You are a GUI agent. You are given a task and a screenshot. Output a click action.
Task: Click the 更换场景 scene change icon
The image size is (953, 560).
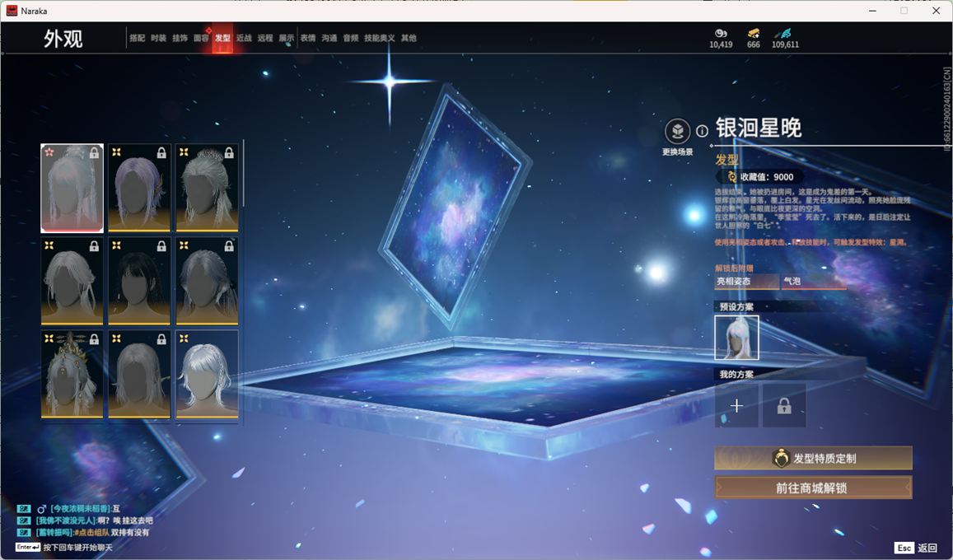pos(677,132)
